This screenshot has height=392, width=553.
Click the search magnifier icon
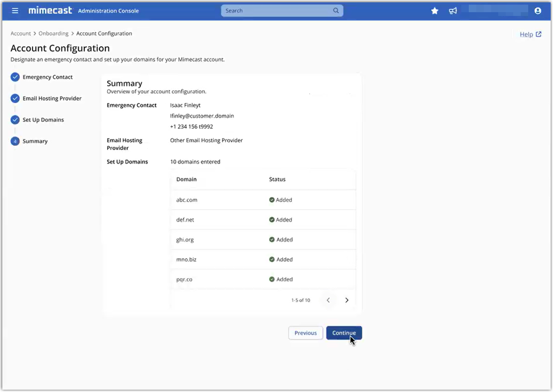tap(336, 11)
